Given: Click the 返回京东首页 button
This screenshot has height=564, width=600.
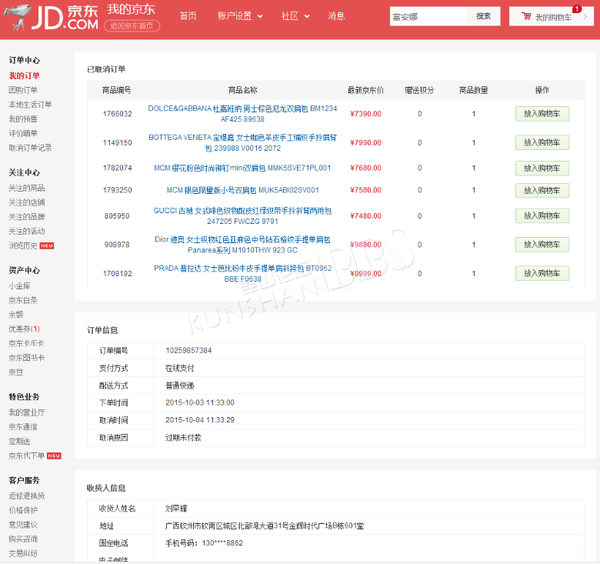Looking at the screenshot, I should [x=132, y=26].
